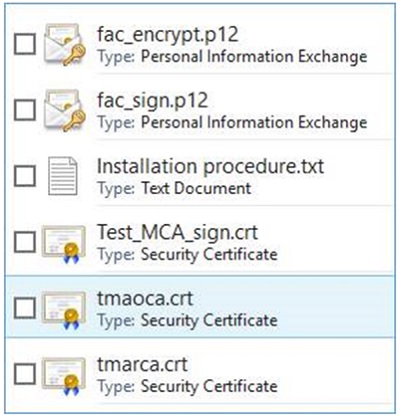
Task: Click Security Certificate type under tmarca.crt
Action: click(209, 387)
